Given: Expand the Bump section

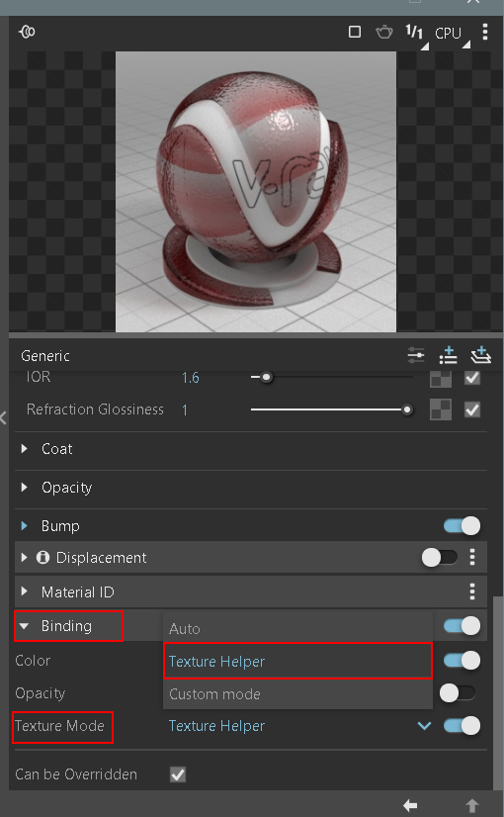Looking at the screenshot, I should [24, 526].
